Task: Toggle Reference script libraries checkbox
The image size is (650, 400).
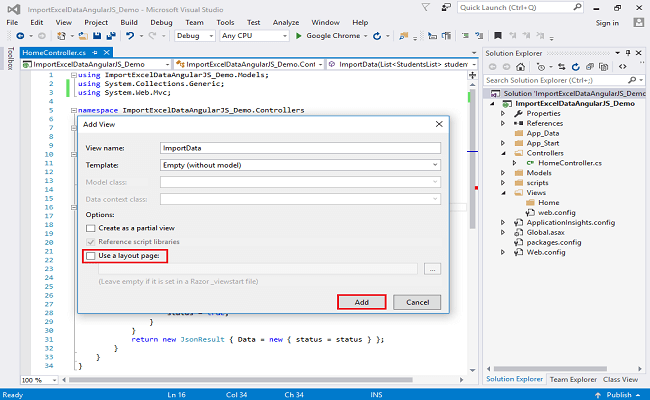Action: point(91,242)
